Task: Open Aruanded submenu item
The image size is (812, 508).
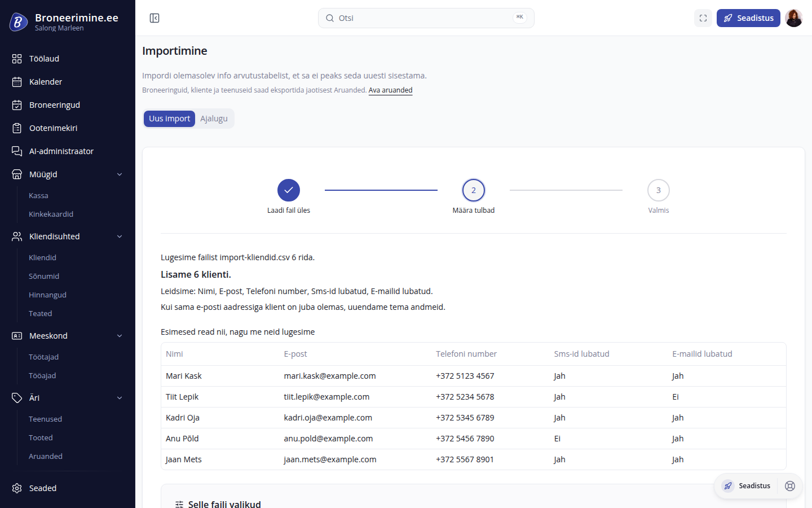Action: [46, 457]
